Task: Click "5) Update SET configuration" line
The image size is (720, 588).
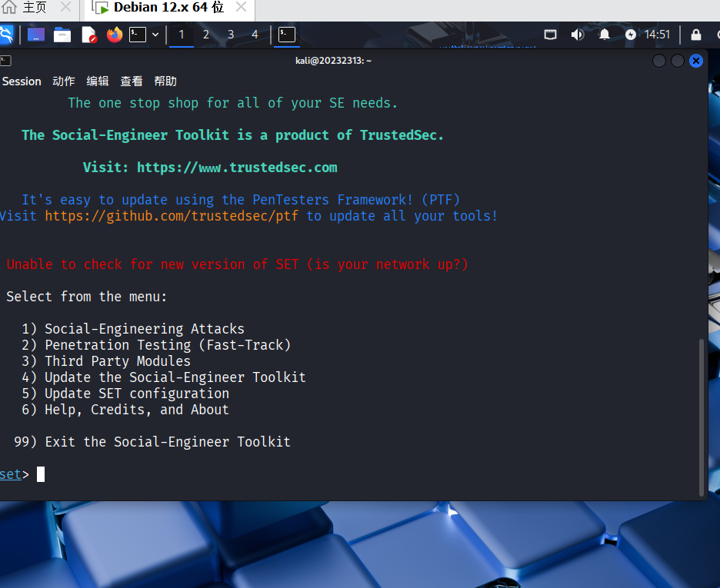Action: [125, 393]
